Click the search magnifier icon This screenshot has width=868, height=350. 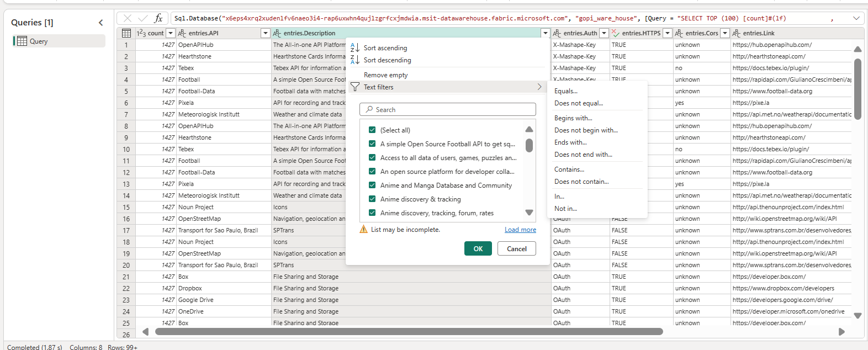369,109
